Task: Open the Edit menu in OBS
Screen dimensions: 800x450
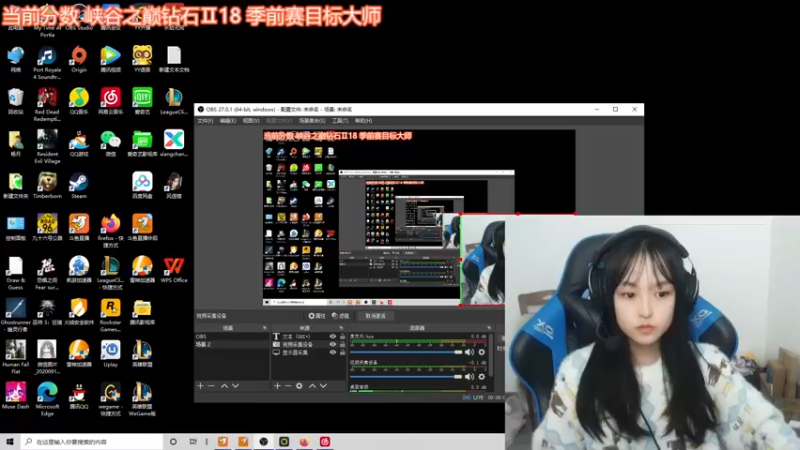Action: point(228,121)
